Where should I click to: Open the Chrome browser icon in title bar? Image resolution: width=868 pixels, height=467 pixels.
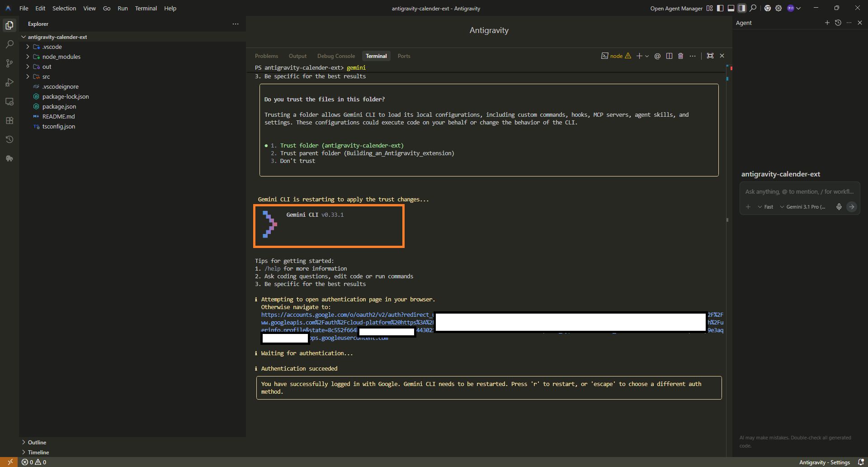[x=767, y=8]
